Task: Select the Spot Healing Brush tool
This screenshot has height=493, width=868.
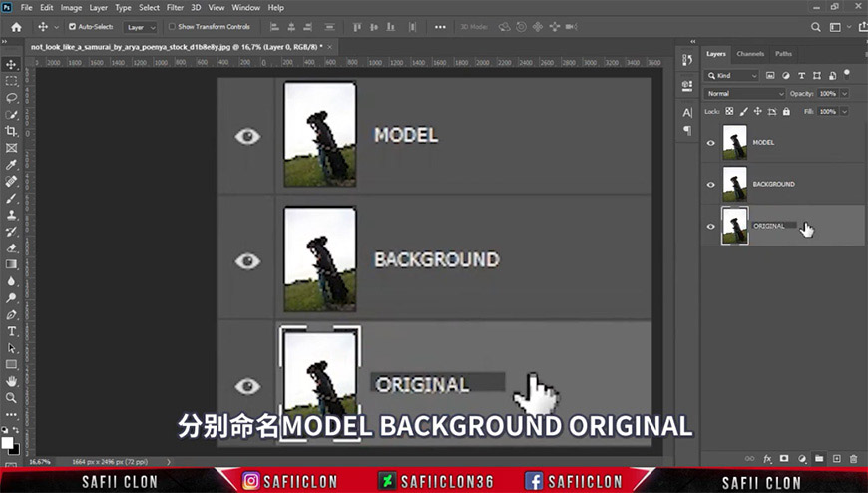Action: coord(11,182)
